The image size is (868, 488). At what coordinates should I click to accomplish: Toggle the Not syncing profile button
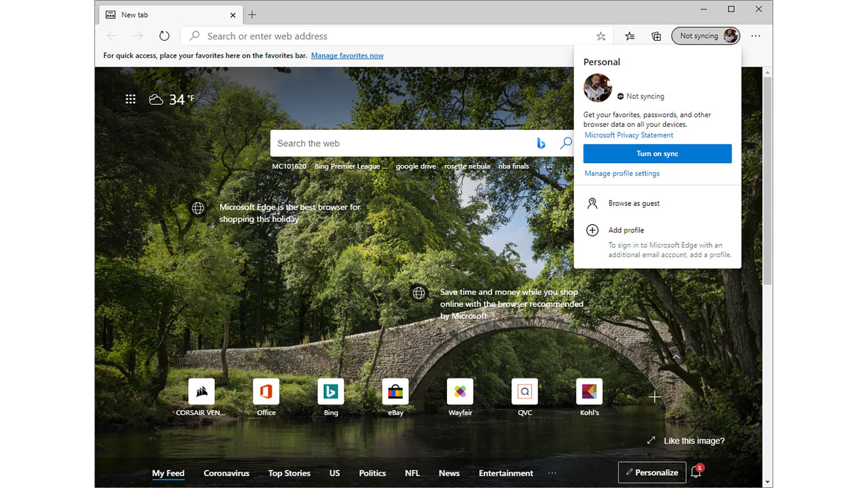(705, 36)
